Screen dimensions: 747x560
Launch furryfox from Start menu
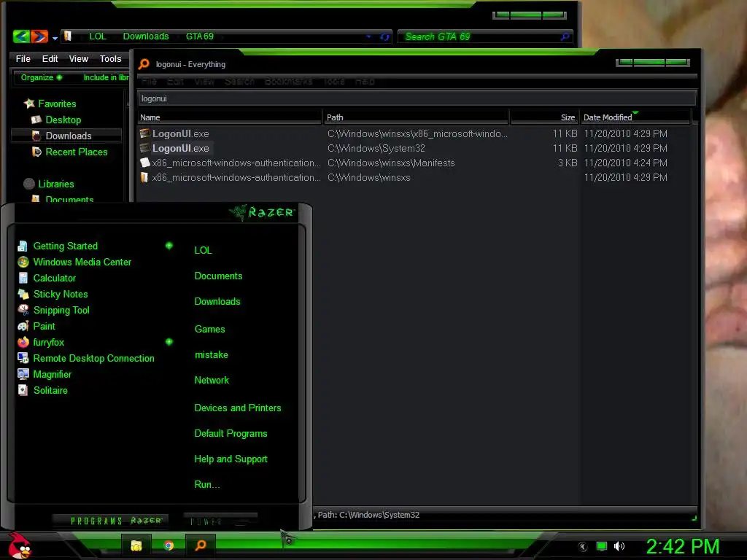coord(48,343)
